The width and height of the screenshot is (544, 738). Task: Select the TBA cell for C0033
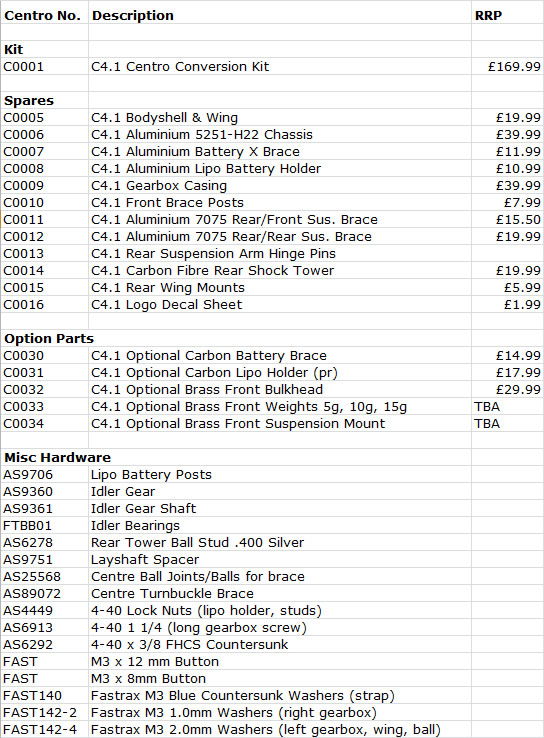click(507, 406)
